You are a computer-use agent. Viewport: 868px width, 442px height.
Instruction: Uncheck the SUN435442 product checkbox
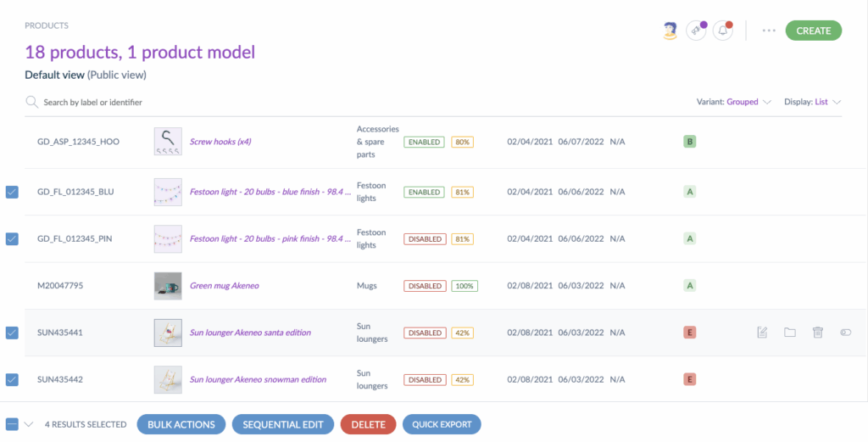point(12,379)
